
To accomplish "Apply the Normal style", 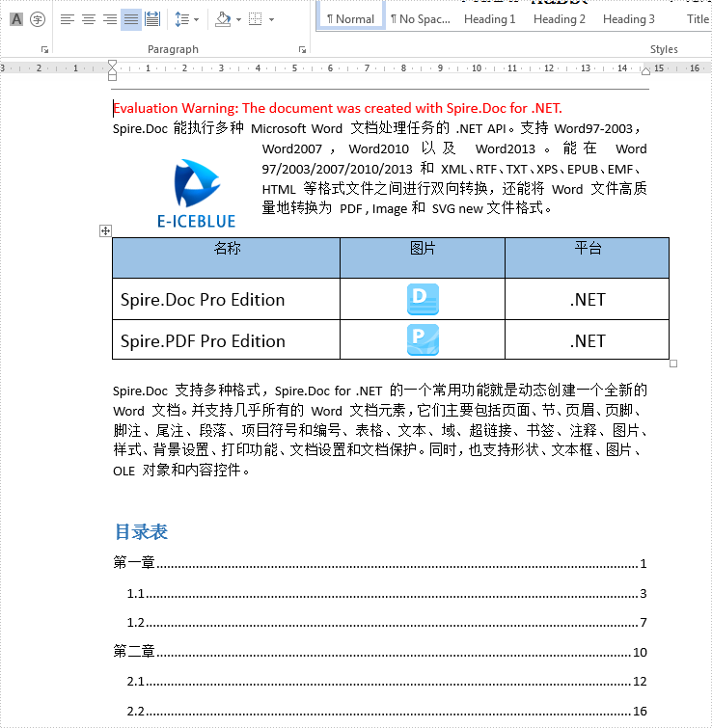I will [350, 19].
